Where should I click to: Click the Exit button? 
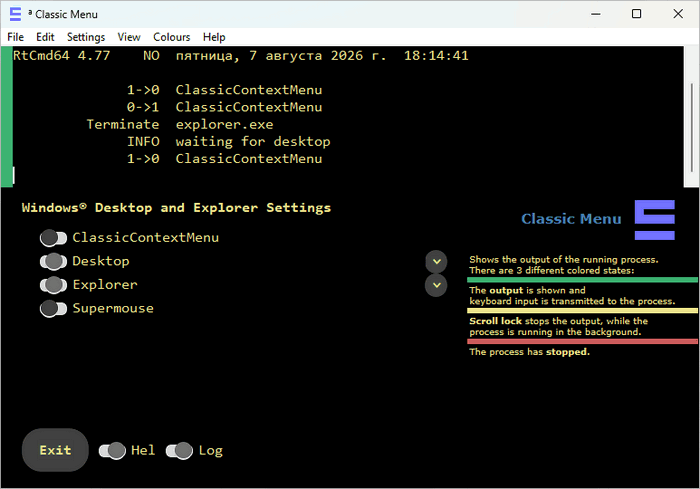[x=55, y=450]
